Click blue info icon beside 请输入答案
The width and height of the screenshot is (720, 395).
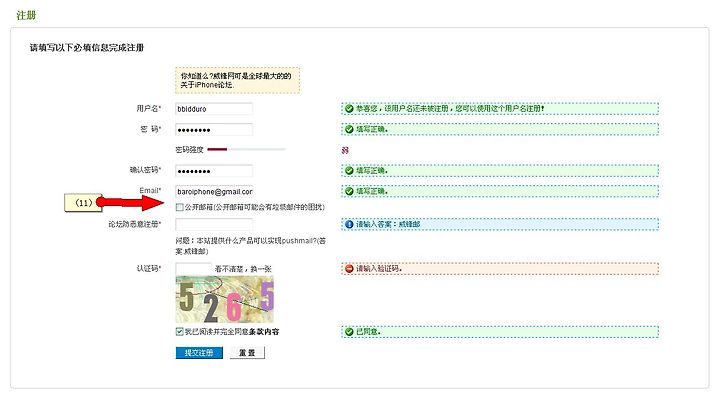click(349, 225)
